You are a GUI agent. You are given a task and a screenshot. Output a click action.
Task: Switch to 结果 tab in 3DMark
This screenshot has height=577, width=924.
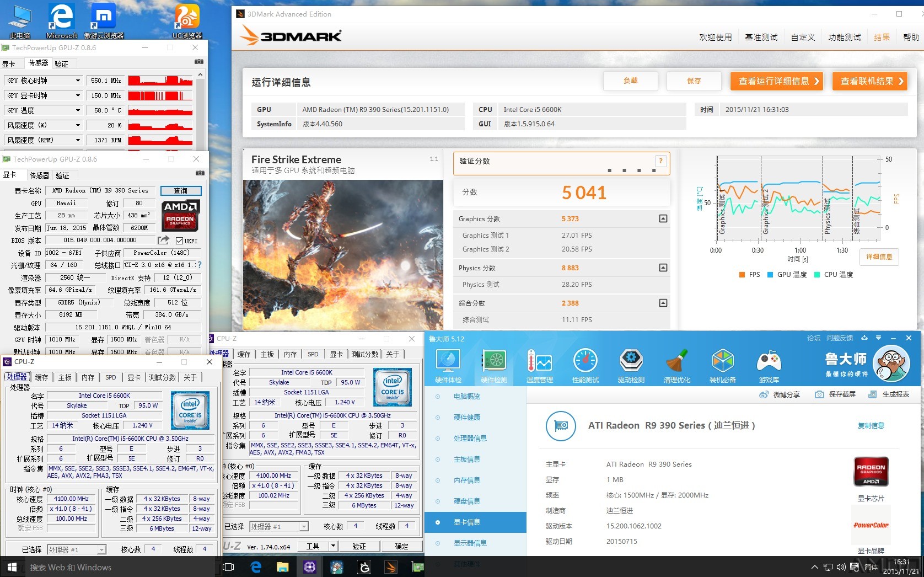point(882,38)
